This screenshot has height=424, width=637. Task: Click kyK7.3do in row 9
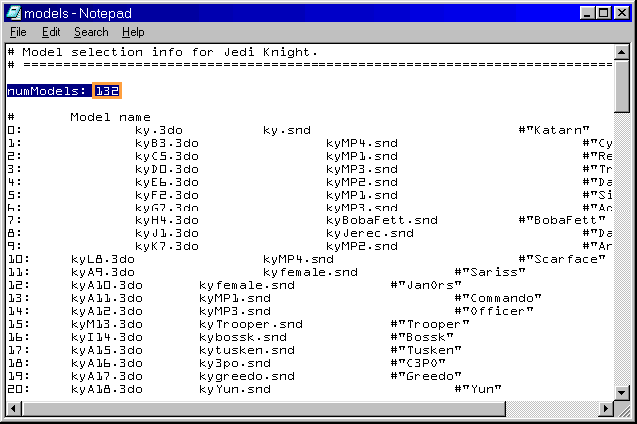pyautogui.click(x=167, y=246)
